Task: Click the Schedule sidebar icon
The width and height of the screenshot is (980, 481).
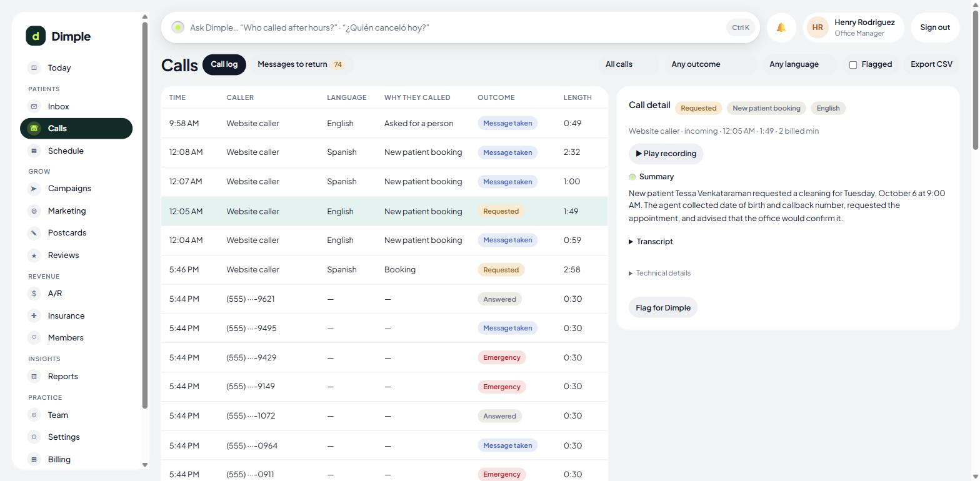Action: point(34,151)
